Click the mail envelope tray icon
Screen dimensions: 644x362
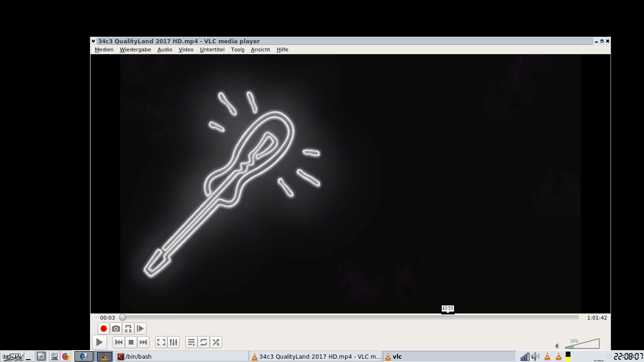[x=609, y=356]
